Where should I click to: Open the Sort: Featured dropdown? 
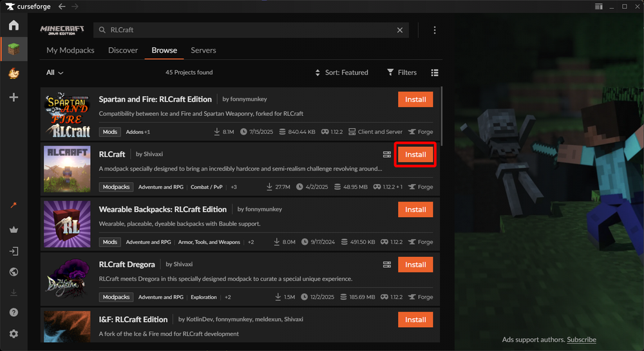(x=342, y=73)
